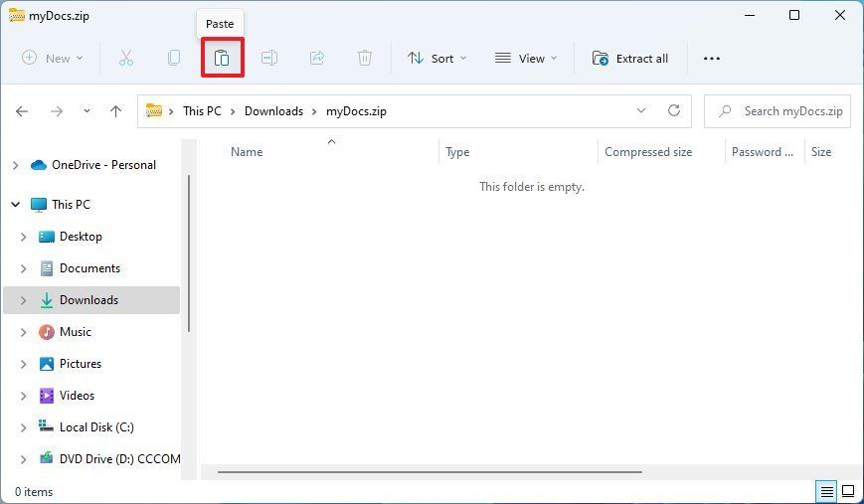Expand the Documents tree node

pos(23,268)
